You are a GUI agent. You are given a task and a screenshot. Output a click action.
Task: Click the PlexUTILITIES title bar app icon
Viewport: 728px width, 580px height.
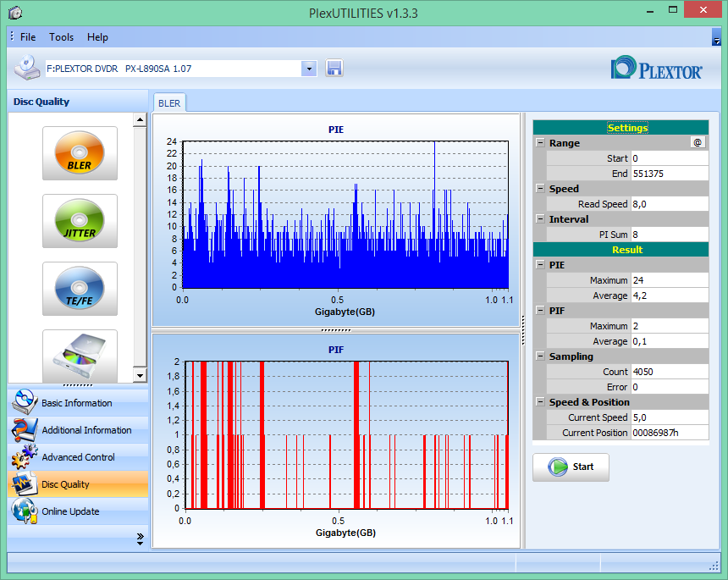coord(15,13)
